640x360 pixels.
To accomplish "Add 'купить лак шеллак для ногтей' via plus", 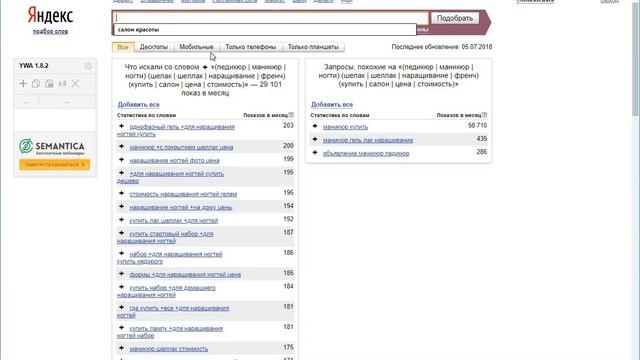I will pyautogui.click(x=121, y=220).
